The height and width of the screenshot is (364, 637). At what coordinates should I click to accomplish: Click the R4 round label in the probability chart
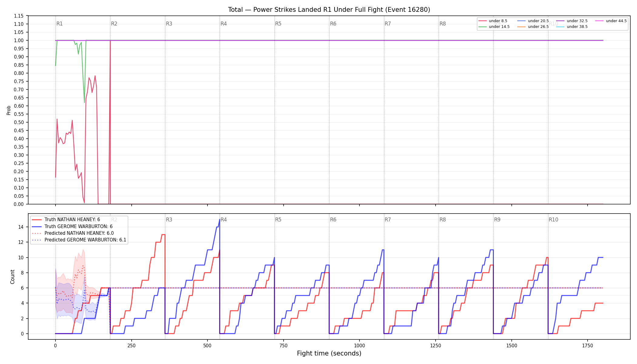tap(224, 24)
